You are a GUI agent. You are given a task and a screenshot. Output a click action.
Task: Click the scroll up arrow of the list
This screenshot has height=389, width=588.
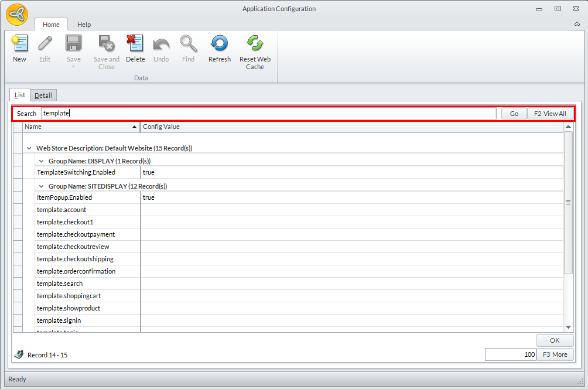pyautogui.click(x=568, y=127)
